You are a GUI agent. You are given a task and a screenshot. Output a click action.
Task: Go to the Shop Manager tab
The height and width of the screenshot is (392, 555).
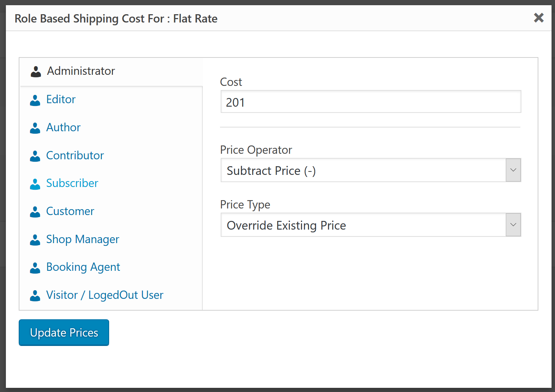82,240
